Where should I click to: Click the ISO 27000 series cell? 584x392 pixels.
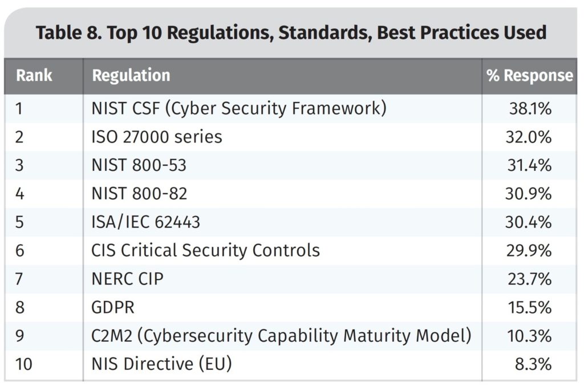pyautogui.click(x=157, y=137)
